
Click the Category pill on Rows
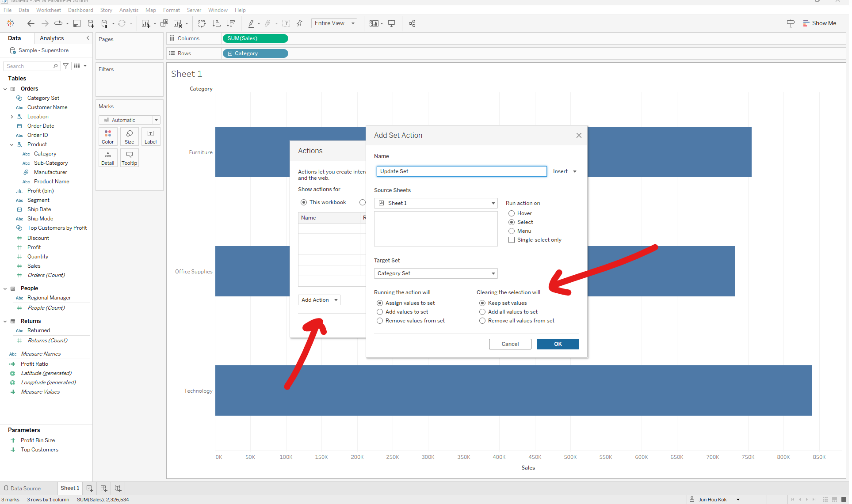256,53
